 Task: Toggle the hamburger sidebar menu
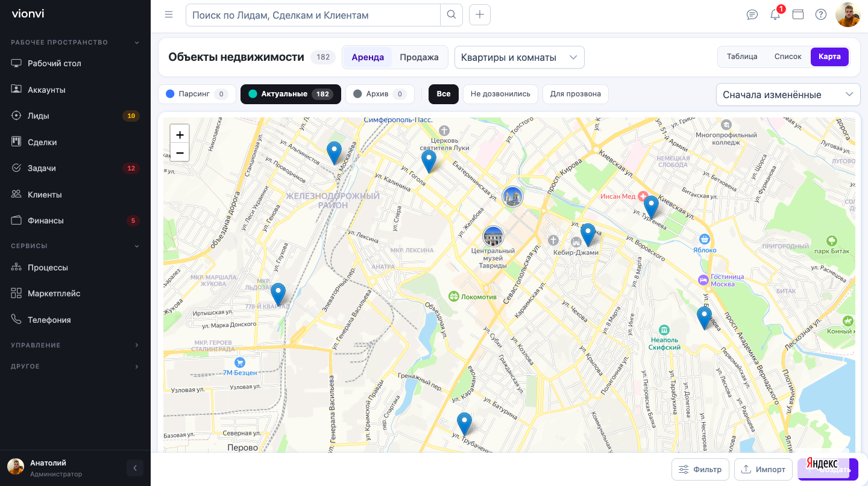pos(169,15)
